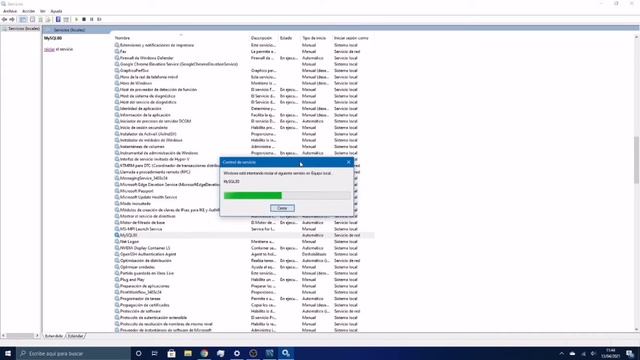The image size is (640, 360).
Task: Open the Ayuda menu
Action: click(x=56, y=11)
